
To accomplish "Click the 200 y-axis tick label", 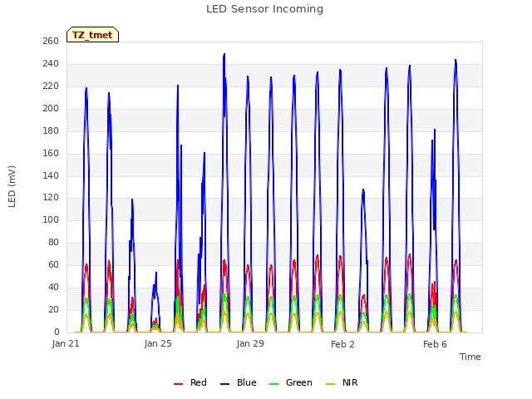I will tap(51, 108).
